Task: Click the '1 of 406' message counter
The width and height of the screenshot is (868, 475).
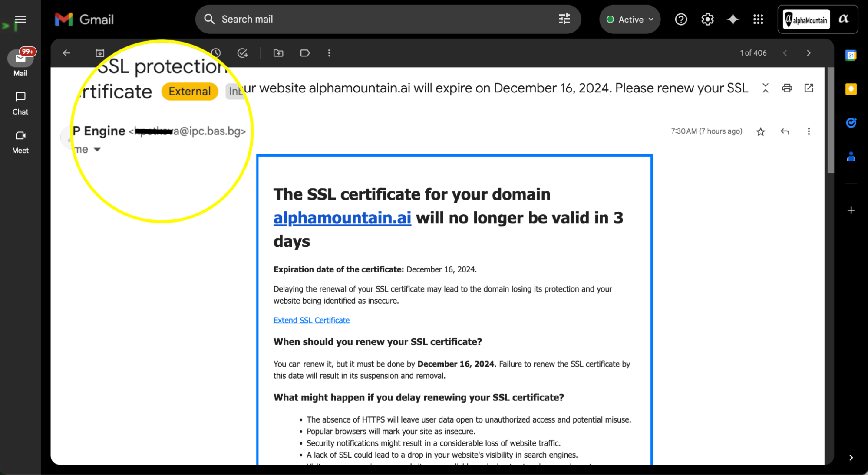Action: 753,53
